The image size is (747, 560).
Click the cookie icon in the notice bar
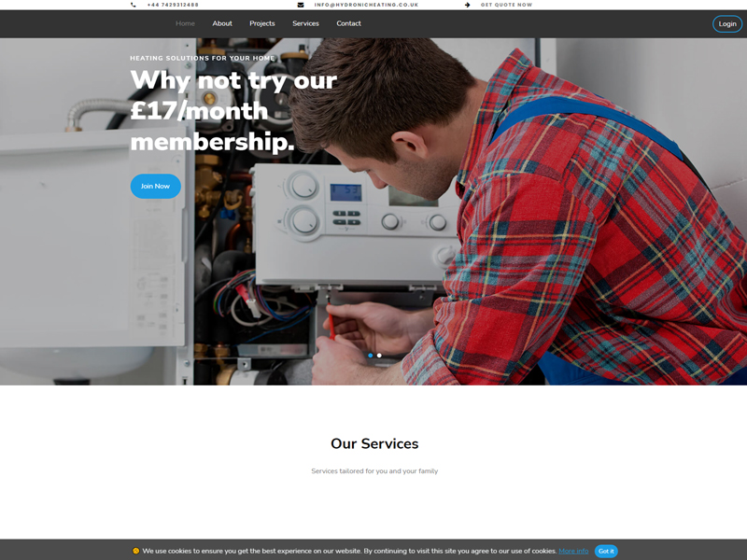[x=135, y=551]
